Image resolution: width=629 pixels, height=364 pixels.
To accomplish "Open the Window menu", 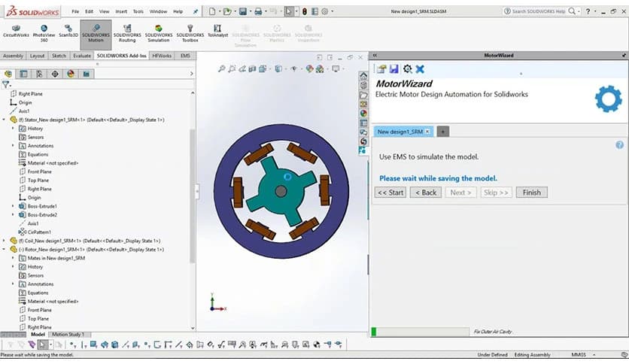I will tap(158, 11).
